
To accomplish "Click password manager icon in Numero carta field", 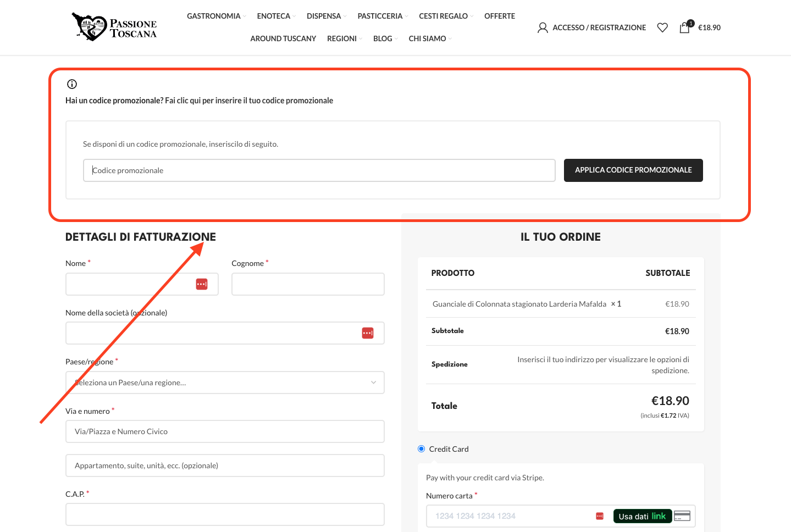I will pos(600,516).
